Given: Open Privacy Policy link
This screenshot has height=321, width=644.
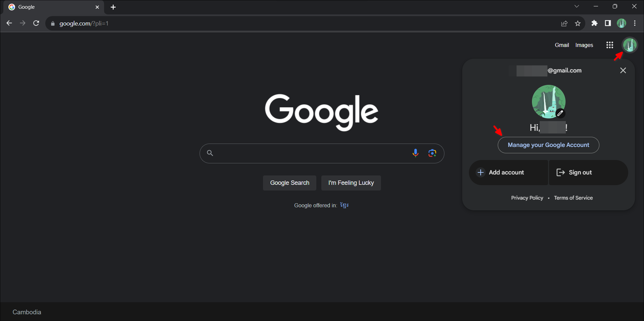Looking at the screenshot, I should (x=527, y=198).
